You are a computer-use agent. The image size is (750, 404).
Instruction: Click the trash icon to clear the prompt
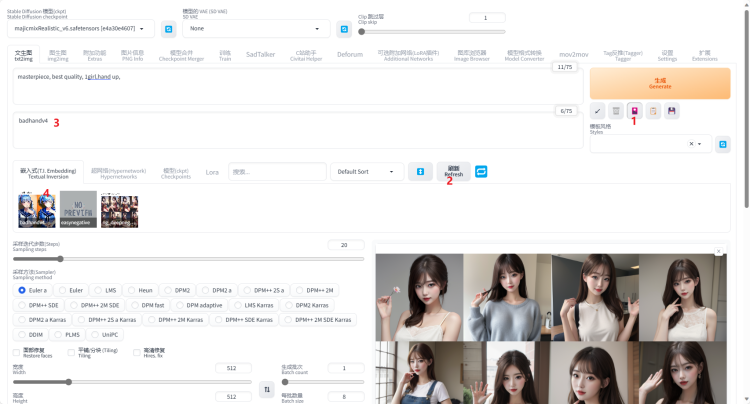pyautogui.click(x=616, y=111)
